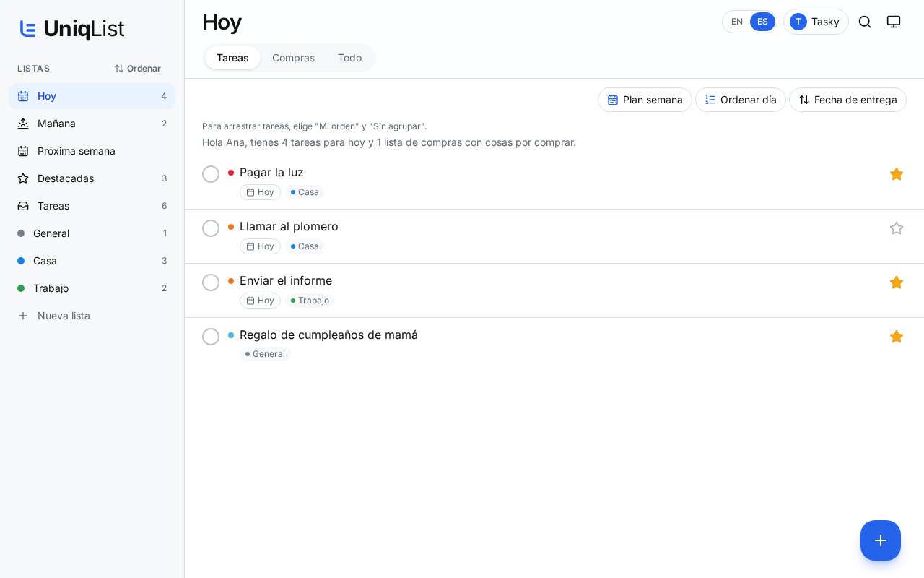Image resolution: width=924 pixels, height=578 pixels.
Task: Open the Mañana list
Action: pyautogui.click(x=92, y=124)
